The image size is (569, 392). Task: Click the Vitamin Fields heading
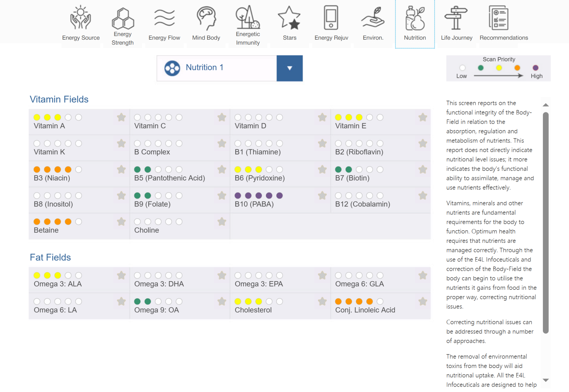[x=59, y=99]
